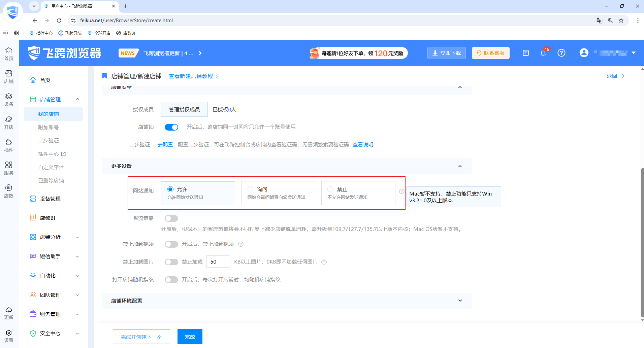The height and width of the screenshot is (348, 644).
Task: Bookmark this page with the star icon
Action: (621, 21)
